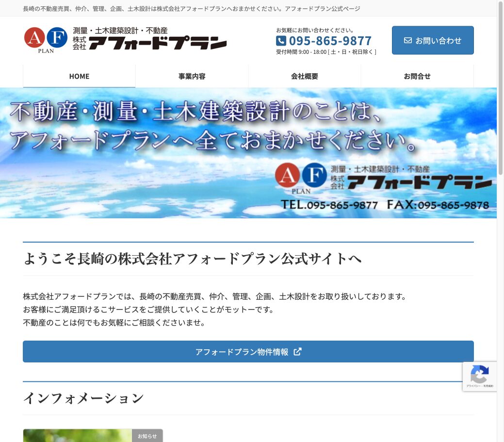This screenshot has width=504, height=442.
Task: Click the 受付時間 9:00 - 18:00 text
Action: click(326, 52)
